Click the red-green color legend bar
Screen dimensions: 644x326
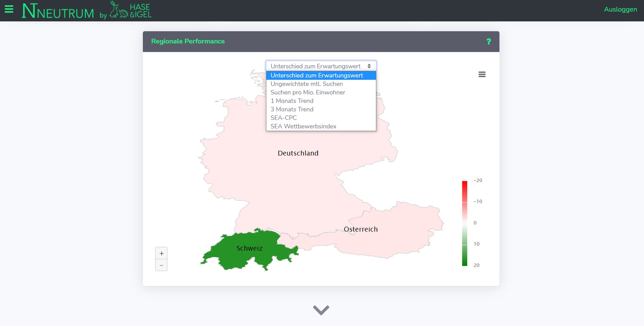pos(465,223)
